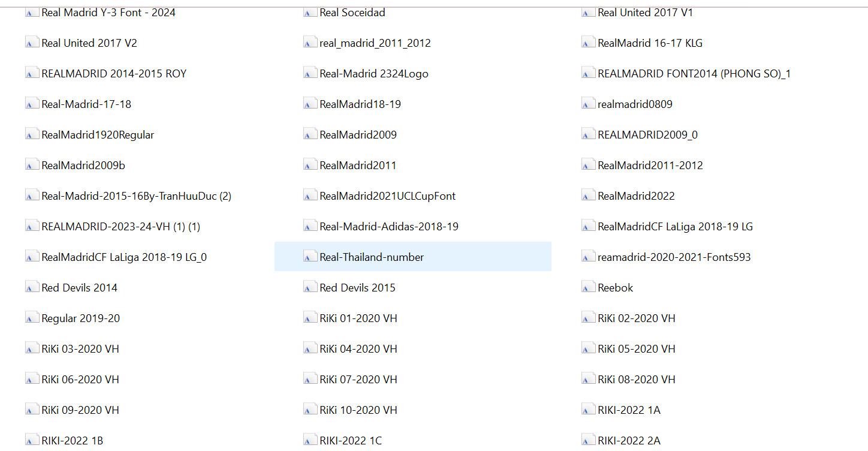Select the RealMadrid18-19 font file icon
Screen dimensions: 868x451
click(310, 104)
